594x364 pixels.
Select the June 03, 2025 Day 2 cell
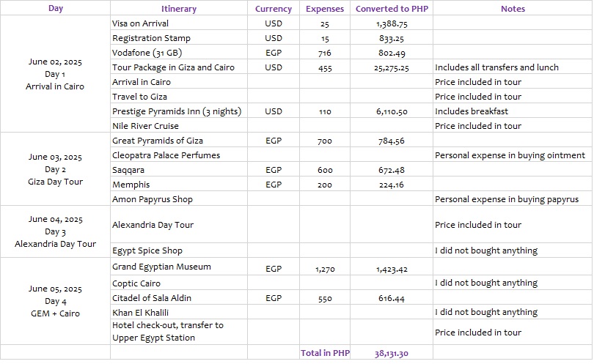[56, 169]
